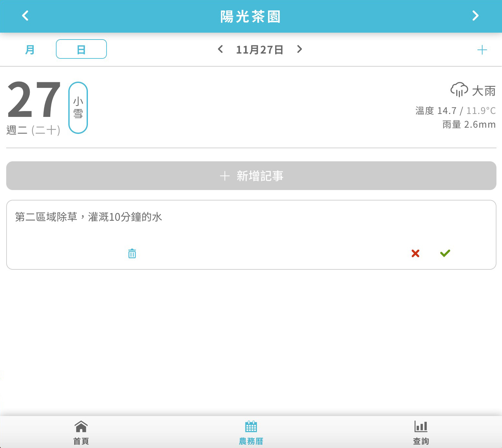Navigate back with header left chevron
502x448 pixels.
coord(25,16)
